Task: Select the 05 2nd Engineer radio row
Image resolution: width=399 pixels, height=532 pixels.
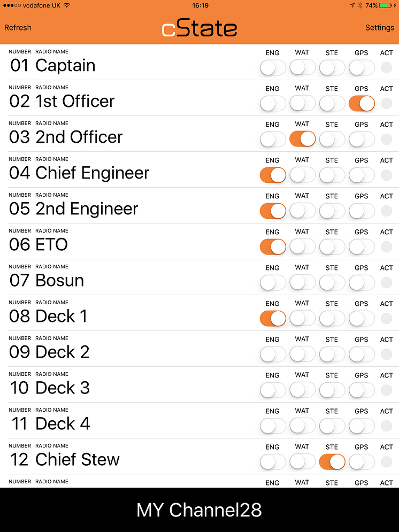Action: coord(199,206)
